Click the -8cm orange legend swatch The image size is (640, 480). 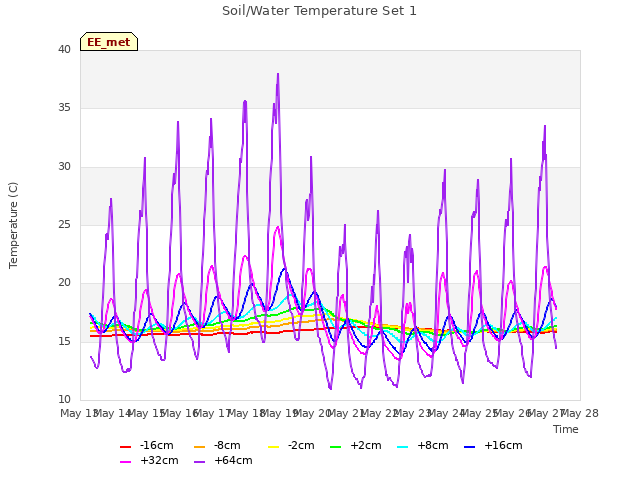pyautogui.click(x=199, y=447)
